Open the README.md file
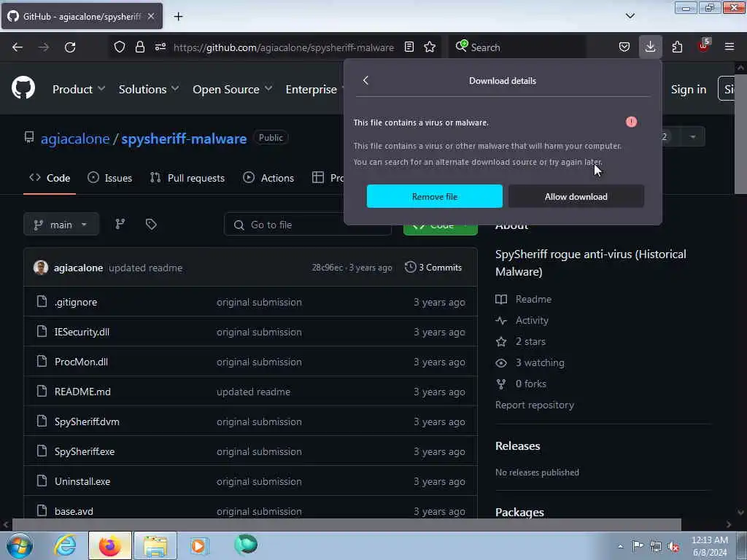This screenshot has height=560, width=747. [82, 392]
